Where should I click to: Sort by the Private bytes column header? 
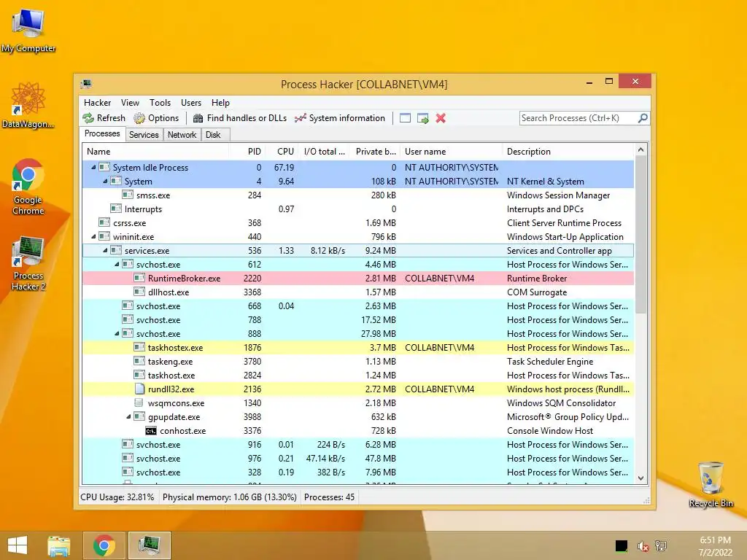tap(375, 152)
